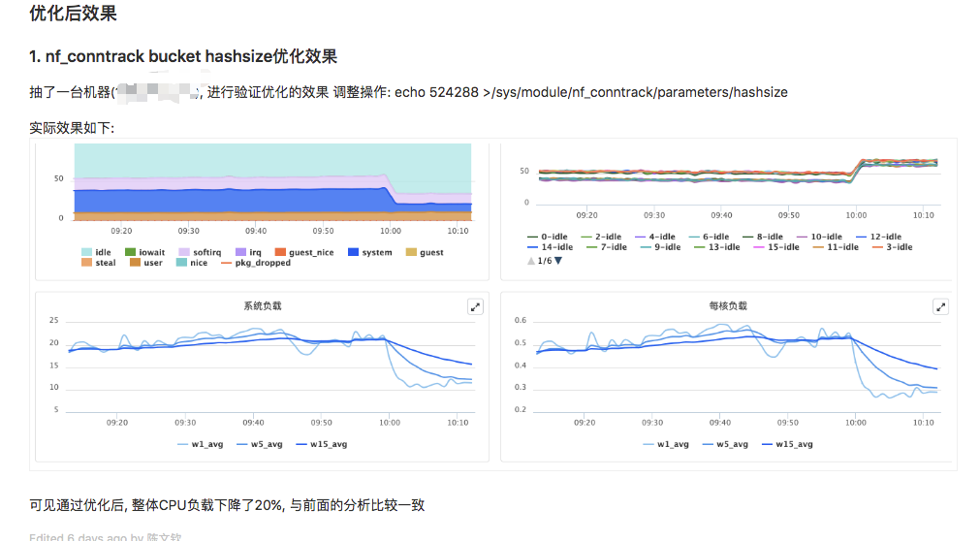Toggle pkg_dropped series in legend

256,263
